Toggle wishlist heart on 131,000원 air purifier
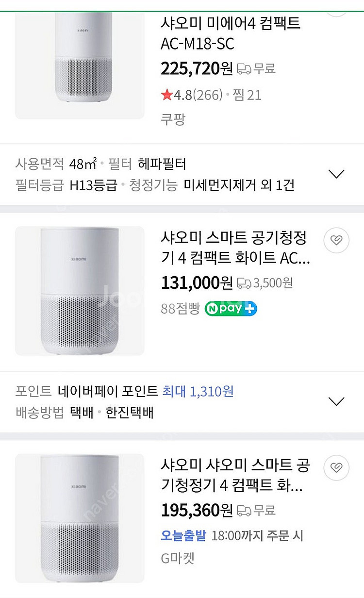364x598 pixels. [336, 240]
